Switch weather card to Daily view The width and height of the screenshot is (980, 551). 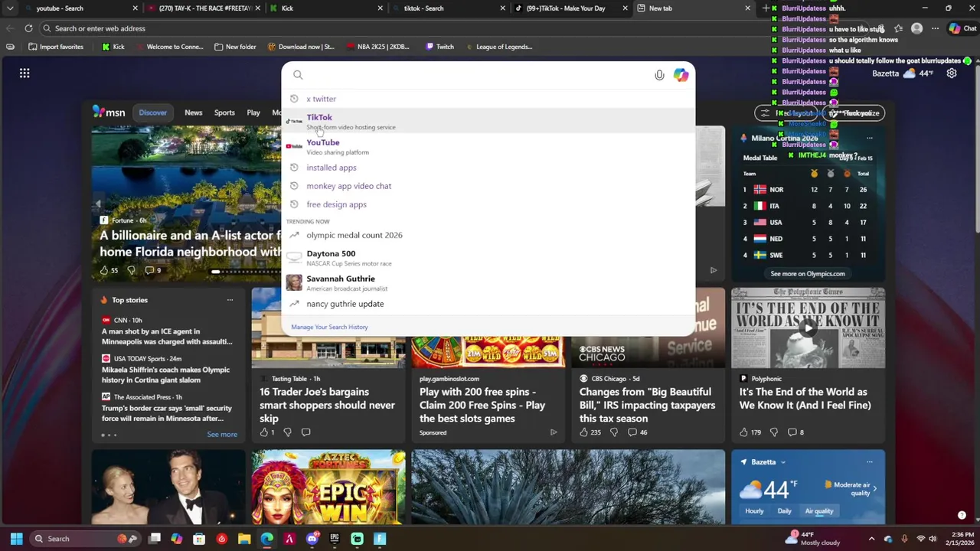pyautogui.click(x=784, y=511)
